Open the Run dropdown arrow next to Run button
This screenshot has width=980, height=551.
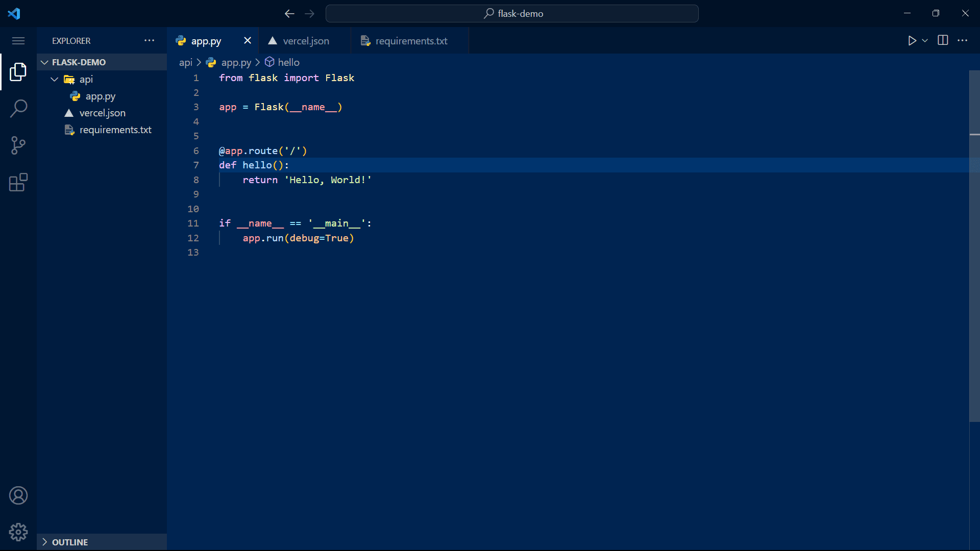pos(925,41)
